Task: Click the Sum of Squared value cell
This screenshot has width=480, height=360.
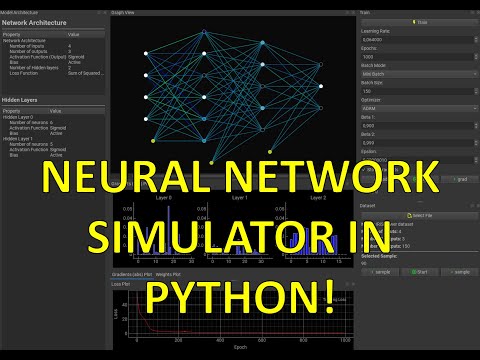Action: pos(86,73)
